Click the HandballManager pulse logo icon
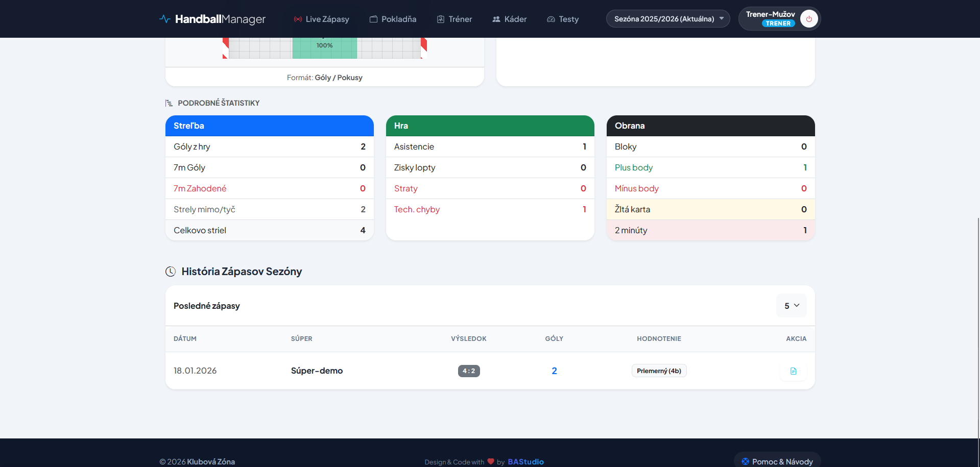This screenshot has height=467, width=980. [x=164, y=19]
